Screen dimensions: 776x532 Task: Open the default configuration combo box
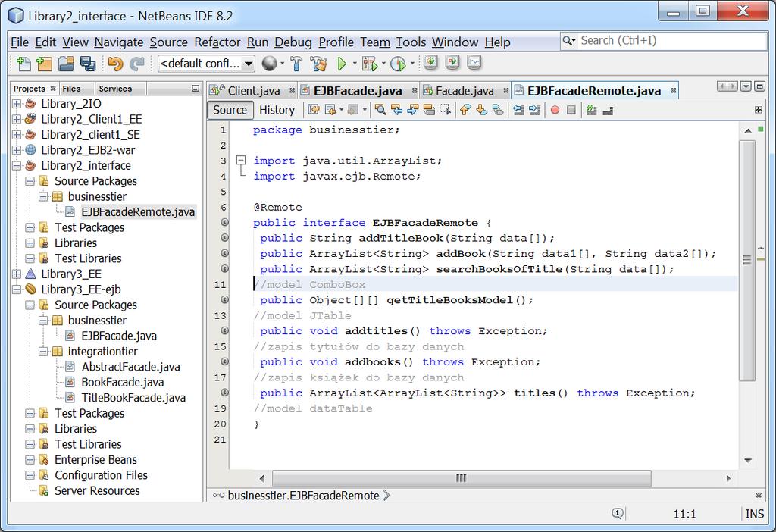pyautogui.click(x=206, y=64)
